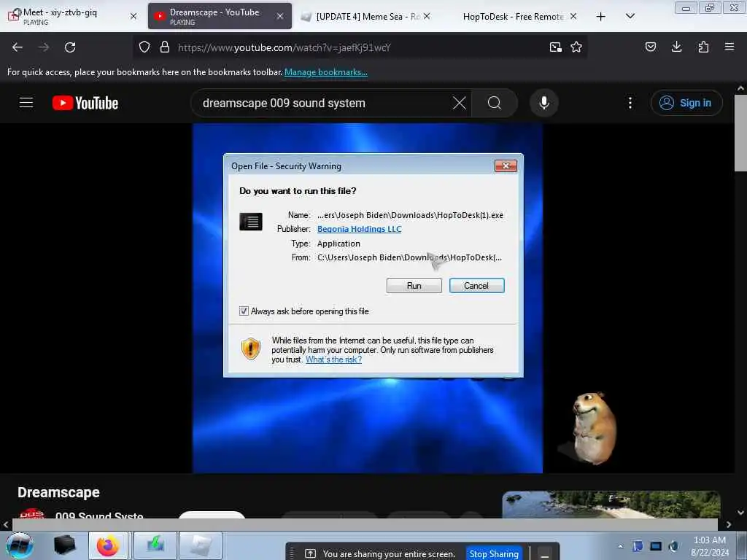Toggle picture-in-picture icon in address bar
The width and height of the screenshot is (747, 560).
click(x=555, y=47)
